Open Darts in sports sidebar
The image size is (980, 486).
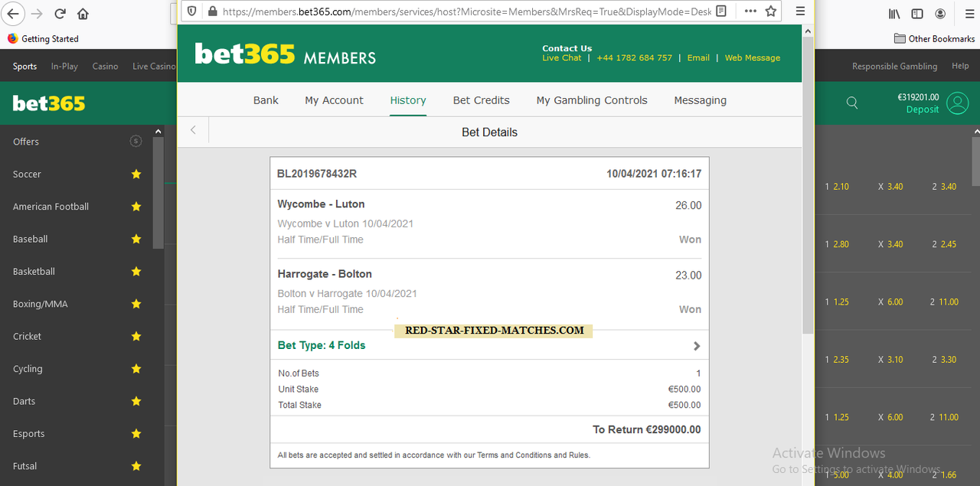24,401
